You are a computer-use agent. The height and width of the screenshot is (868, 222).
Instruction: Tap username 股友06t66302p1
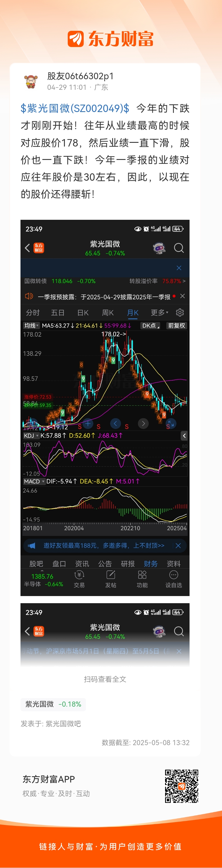(80, 76)
